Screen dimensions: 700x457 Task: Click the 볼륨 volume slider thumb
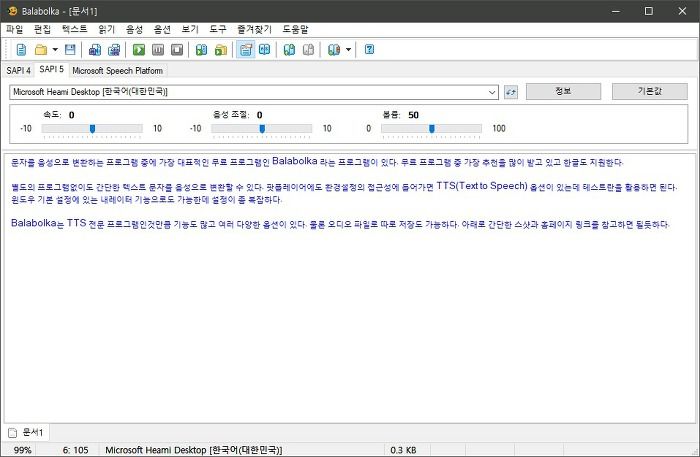click(432, 129)
